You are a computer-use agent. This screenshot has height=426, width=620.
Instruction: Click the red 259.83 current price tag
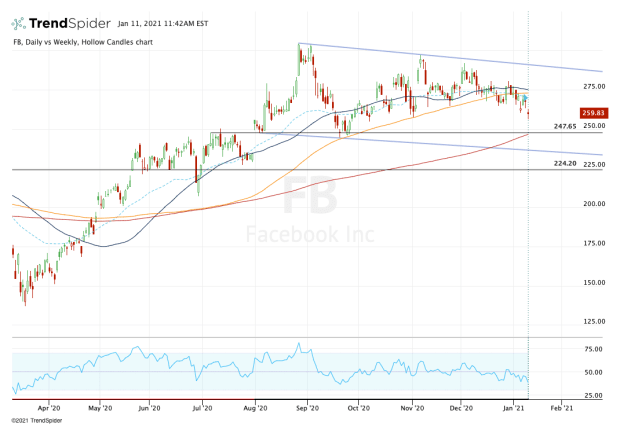(x=593, y=113)
